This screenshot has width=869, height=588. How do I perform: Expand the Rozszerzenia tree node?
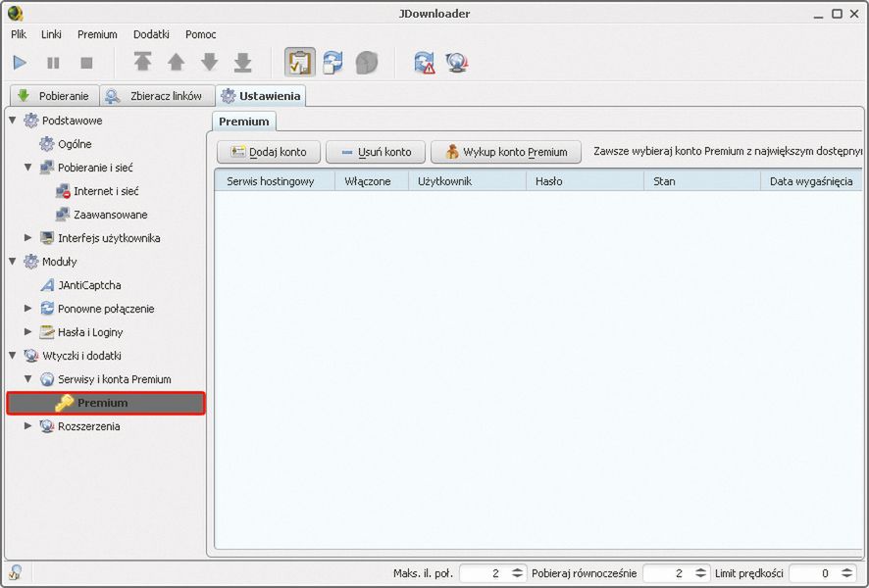[x=28, y=425]
